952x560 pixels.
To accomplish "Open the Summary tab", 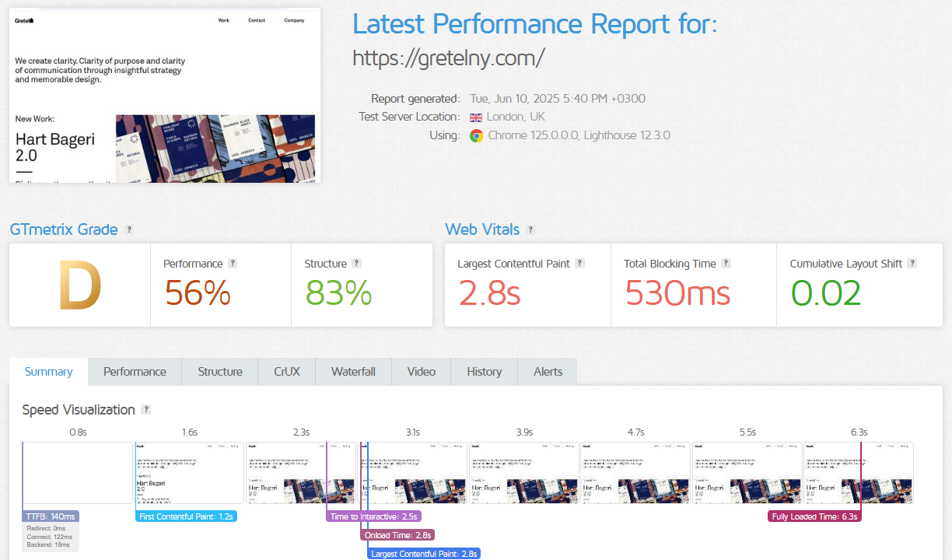I will [x=48, y=372].
